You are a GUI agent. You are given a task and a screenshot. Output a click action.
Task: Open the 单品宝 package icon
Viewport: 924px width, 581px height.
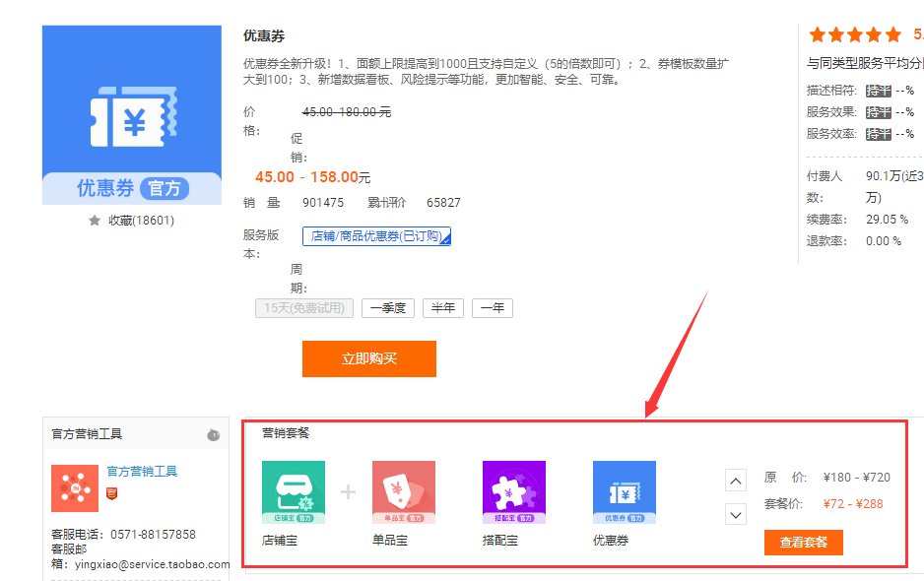(x=403, y=491)
